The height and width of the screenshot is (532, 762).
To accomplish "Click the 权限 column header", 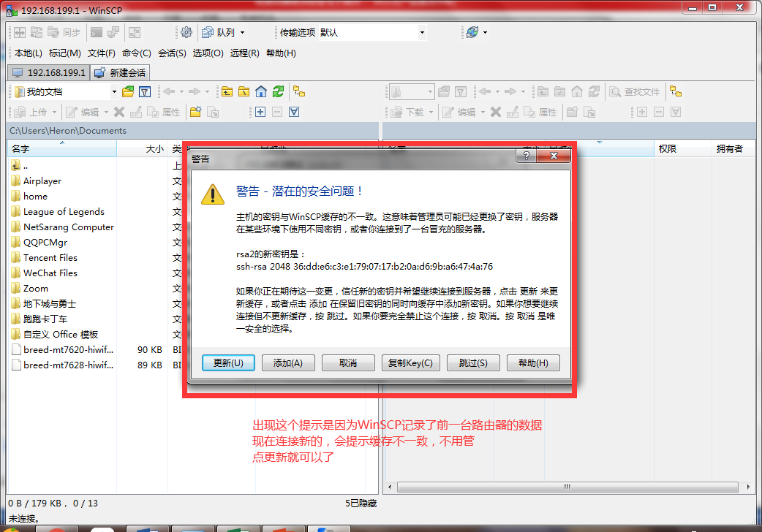I will pos(682,148).
